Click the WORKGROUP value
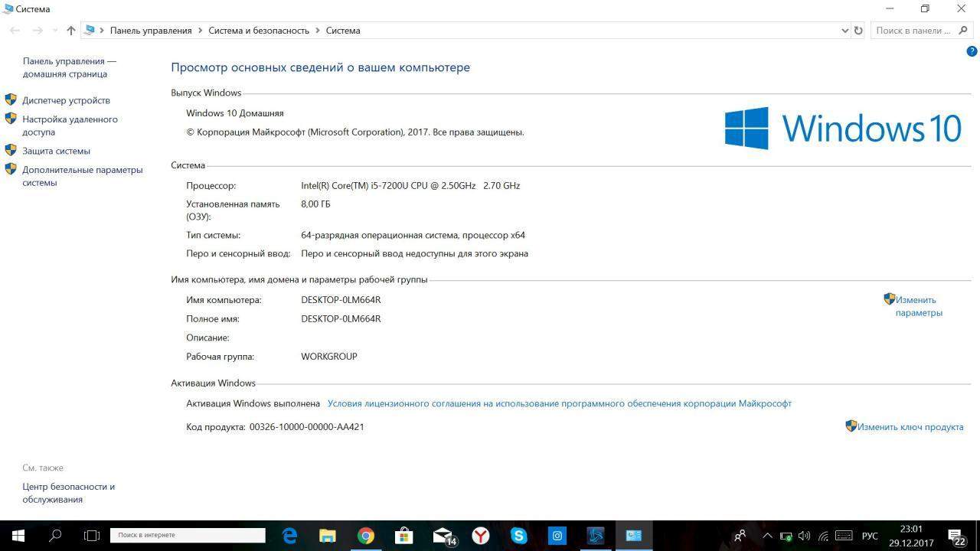 pos(329,357)
